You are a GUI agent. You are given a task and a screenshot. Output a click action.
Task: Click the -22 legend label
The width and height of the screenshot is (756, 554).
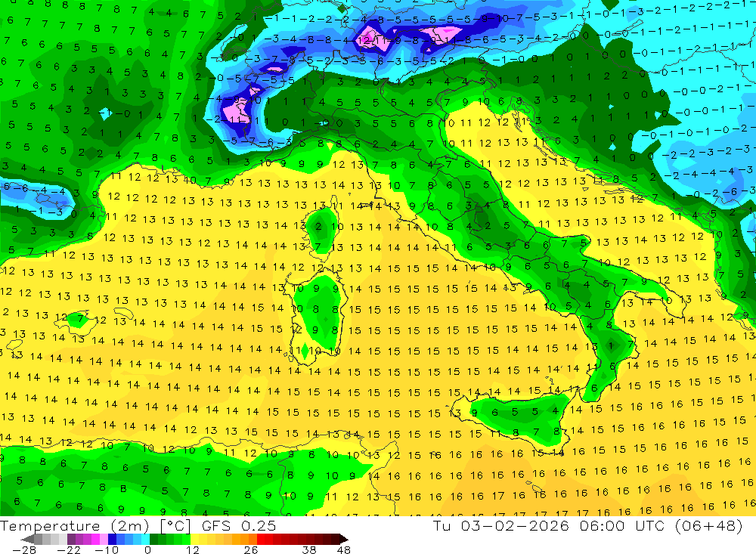(x=69, y=550)
